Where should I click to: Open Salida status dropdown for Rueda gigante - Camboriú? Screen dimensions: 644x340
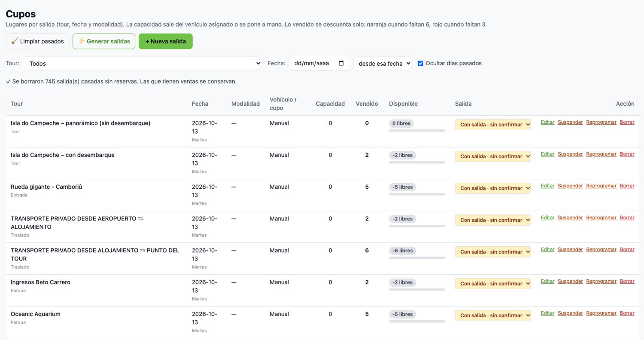[493, 188]
